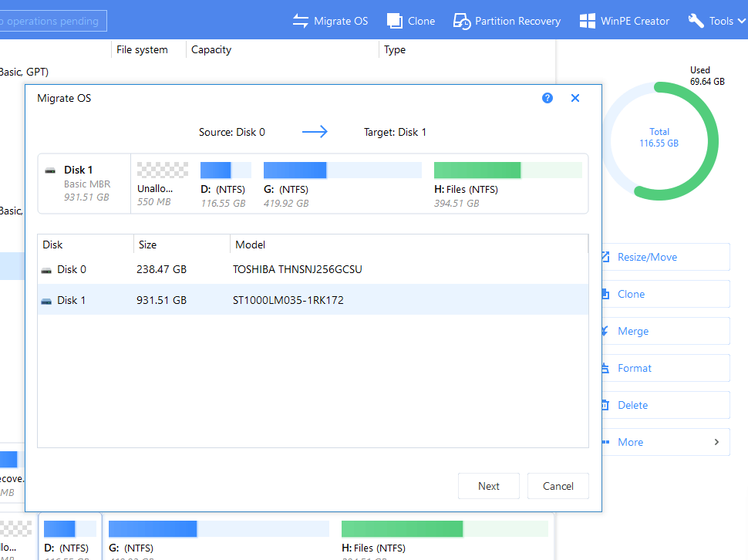Click the Partition Recovery toolbar icon
Screen dimensions: 748x560
pos(462,22)
